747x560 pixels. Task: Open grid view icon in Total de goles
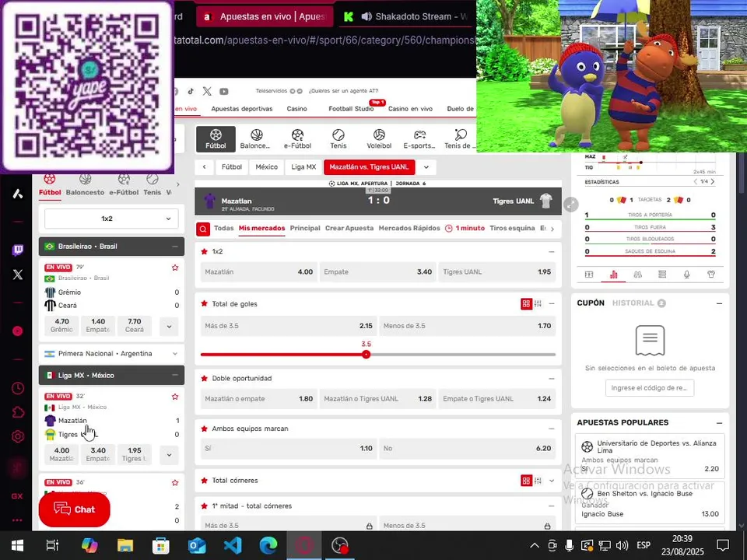[x=526, y=304]
